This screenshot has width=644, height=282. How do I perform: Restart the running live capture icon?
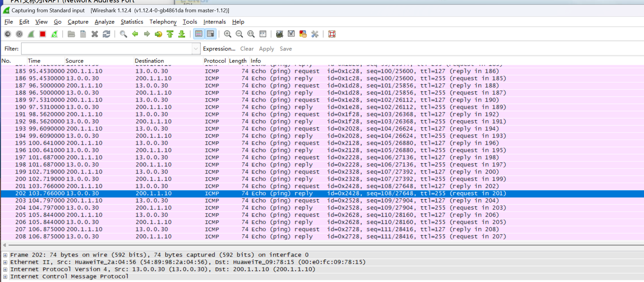click(54, 34)
